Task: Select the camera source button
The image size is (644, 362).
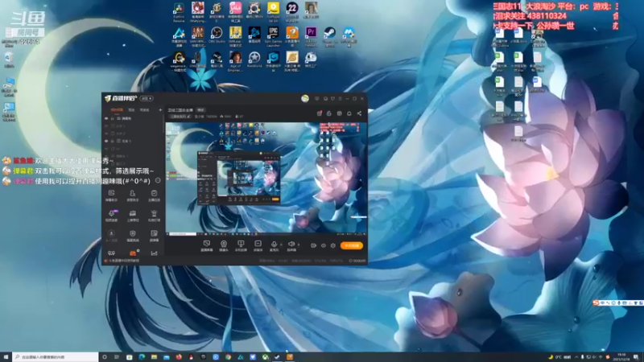Action: [224, 245]
